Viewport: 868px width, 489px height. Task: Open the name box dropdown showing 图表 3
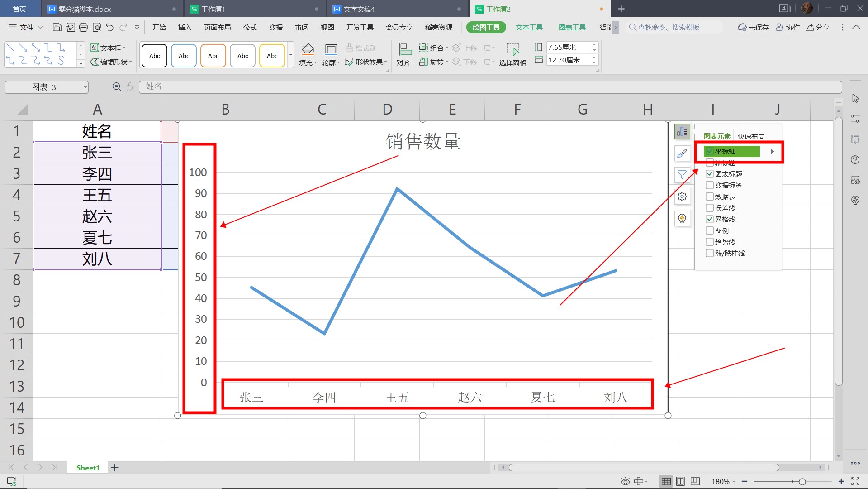(x=85, y=87)
